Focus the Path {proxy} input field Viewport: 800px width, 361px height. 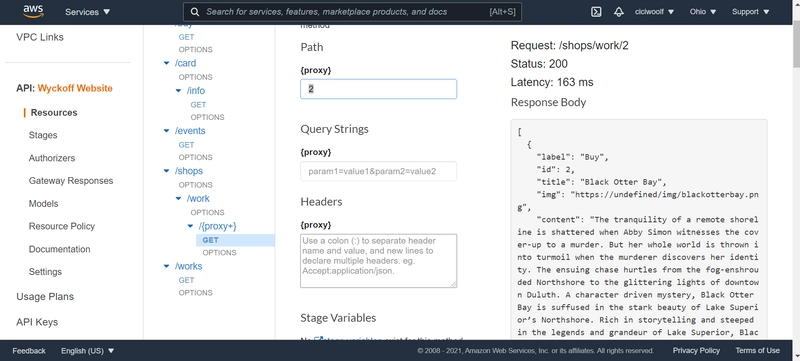click(379, 89)
